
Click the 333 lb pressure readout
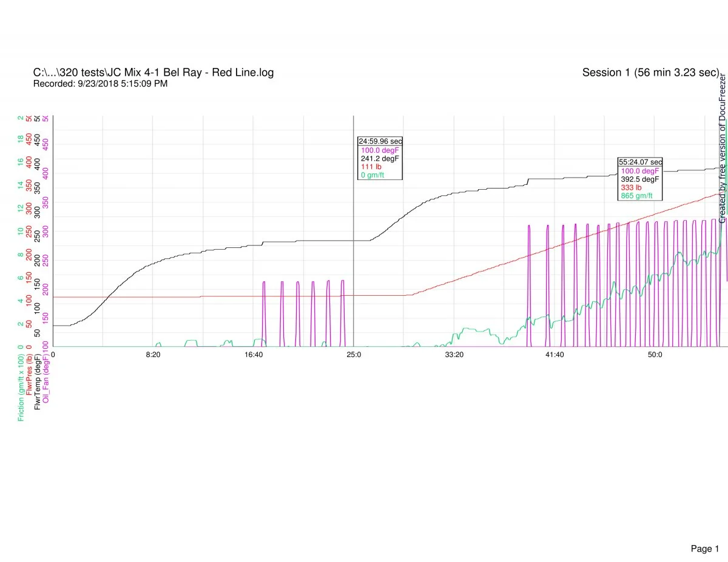tap(631, 187)
